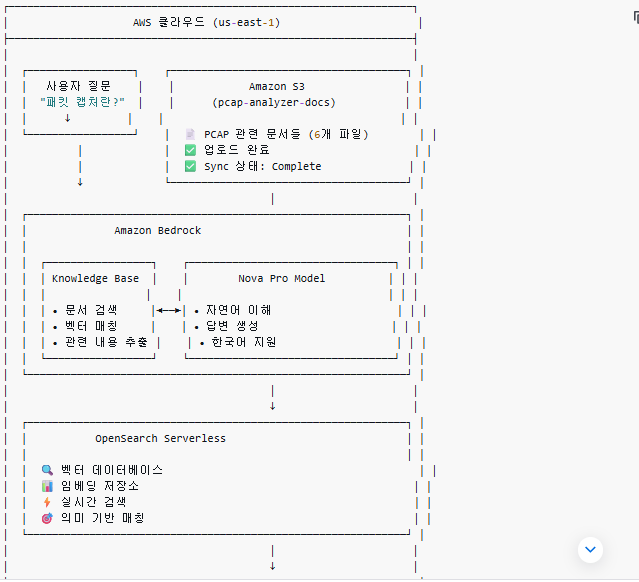
Task: Click the green check next to 업로드 완료
Action: click(190, 150)
